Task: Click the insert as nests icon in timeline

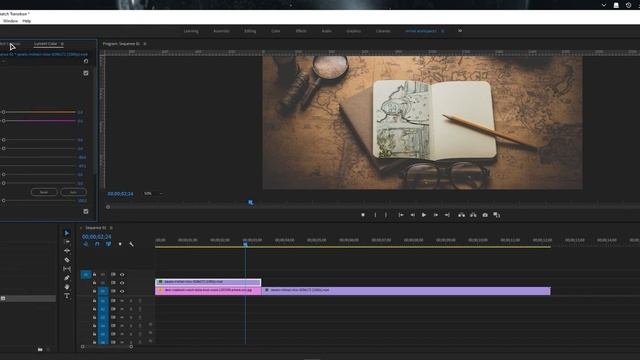Action: point(86,244)
